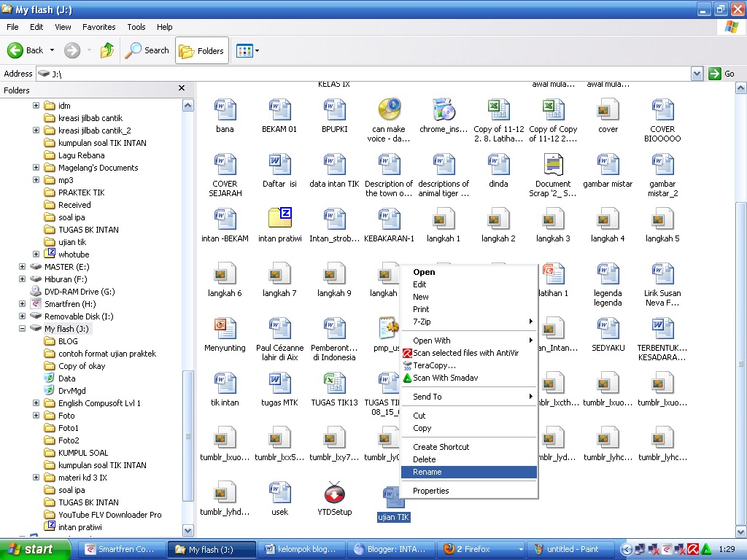The width and height of the screenshot is (747, 560).
Task: Expand the MASTER (E:) drive node
Action: point(22,267)
